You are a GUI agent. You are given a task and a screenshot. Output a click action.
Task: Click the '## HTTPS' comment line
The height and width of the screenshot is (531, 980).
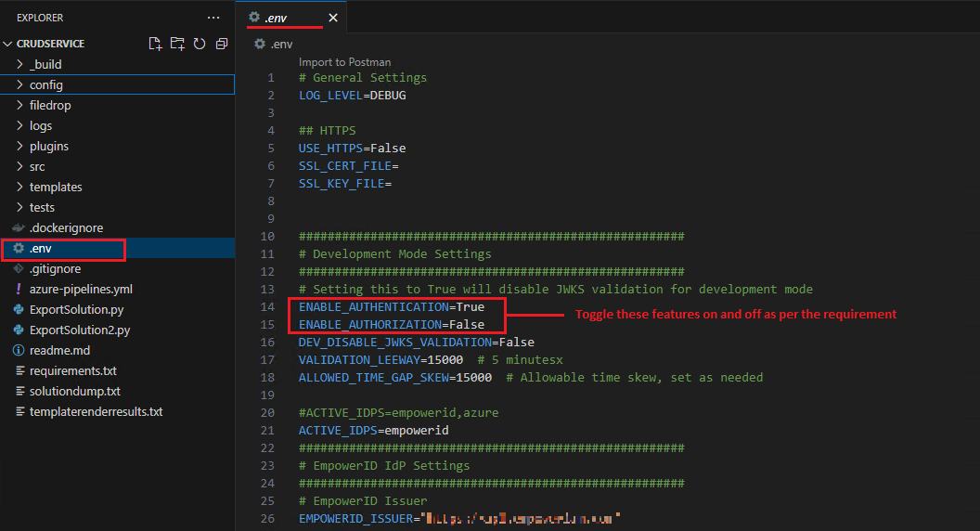coord(328,131)
